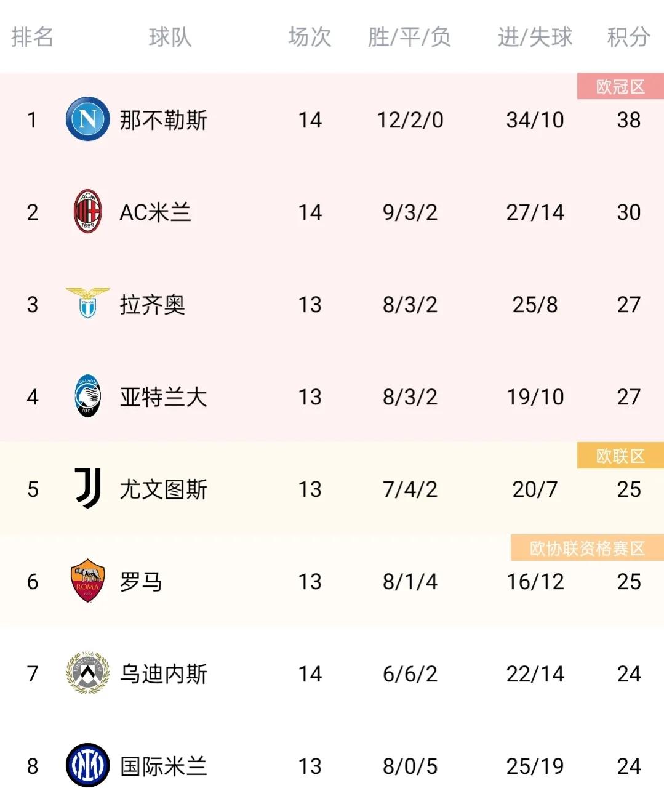Click the 球队 column header
The width and height of the screenshot is (664, 812).
[x=170, y=38]
